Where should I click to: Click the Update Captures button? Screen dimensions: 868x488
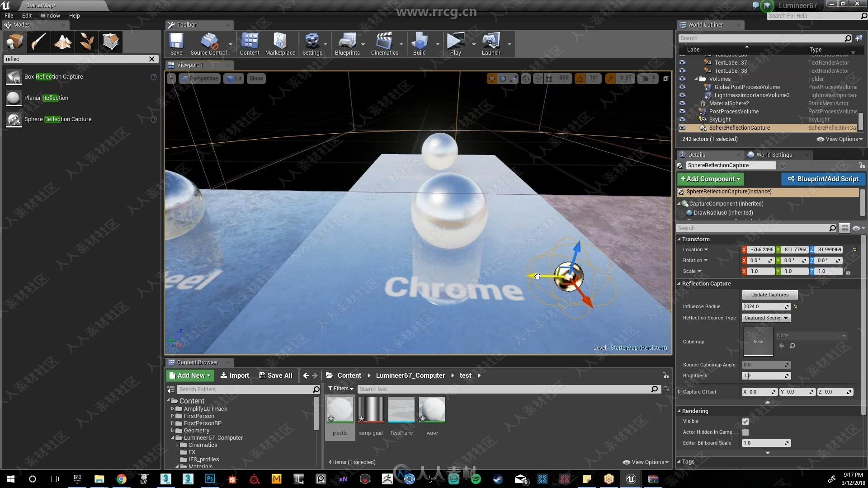click(769, 295)
